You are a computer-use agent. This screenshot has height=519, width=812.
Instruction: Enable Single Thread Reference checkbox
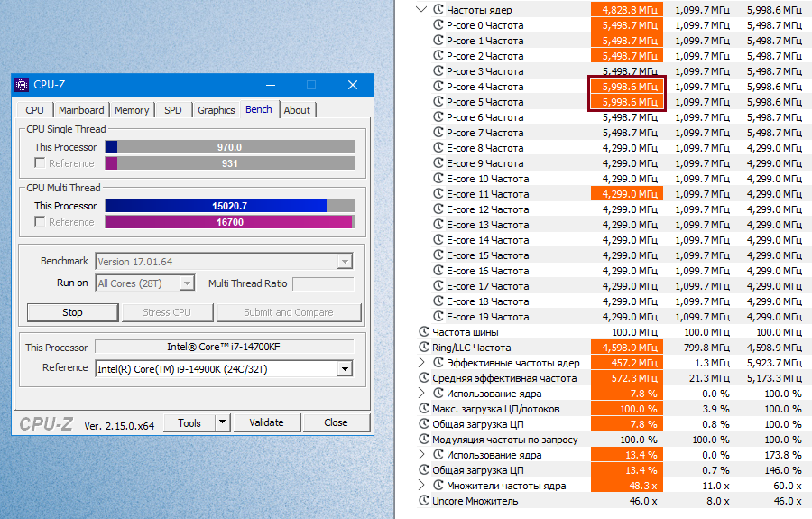tap(40, 163)
